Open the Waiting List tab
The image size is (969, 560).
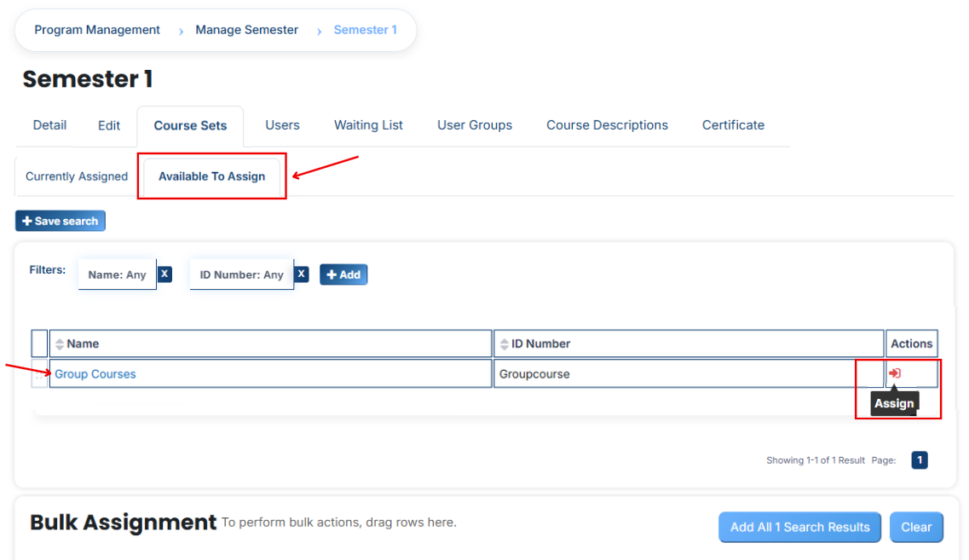[368, 125]
